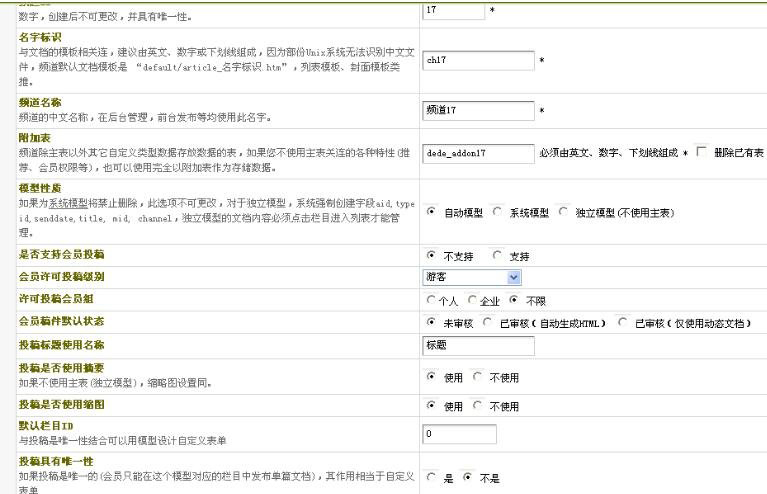Click the 投稿标题使用名称 field containing 标题
The width and height of the screenshot is (767, 494).
(479, 346)
